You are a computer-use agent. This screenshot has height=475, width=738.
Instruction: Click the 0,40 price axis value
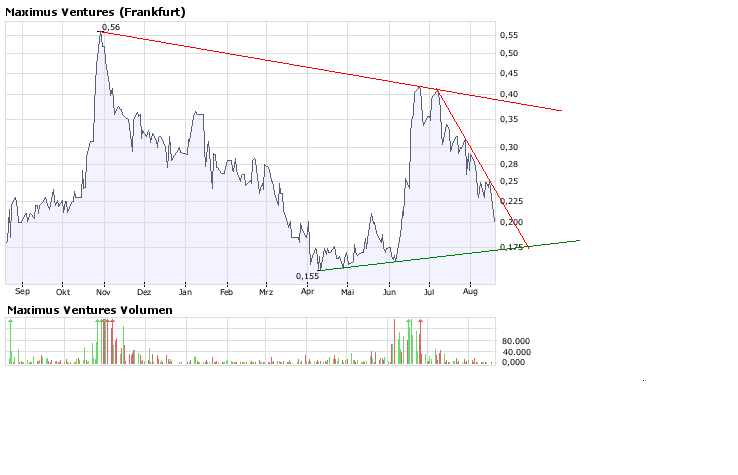click(x=509, y=94)
